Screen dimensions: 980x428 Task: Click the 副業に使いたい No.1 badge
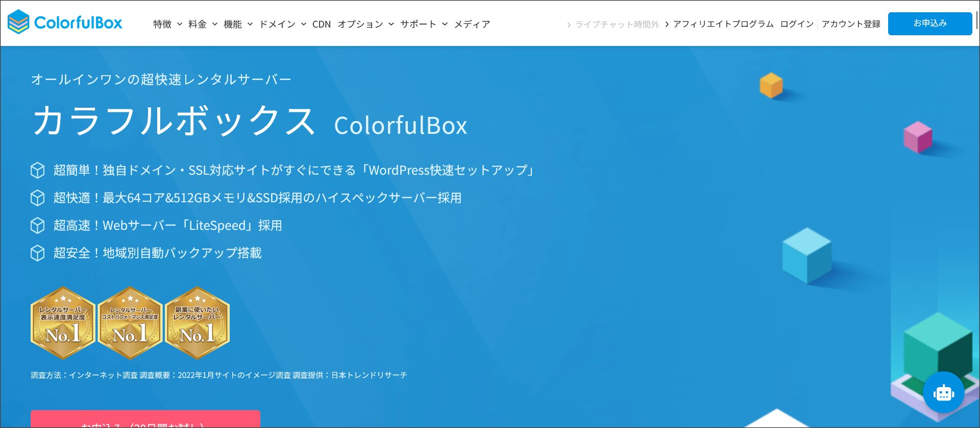[x=198, y=323]
